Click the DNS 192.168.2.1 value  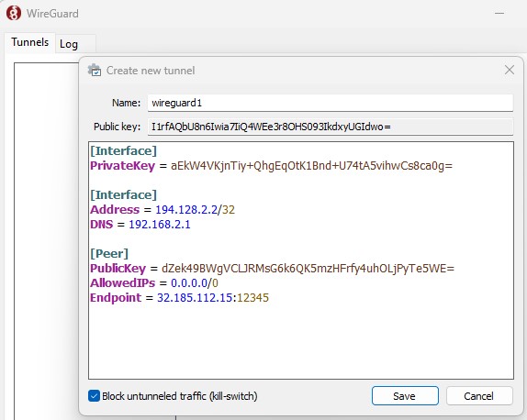tap(160, 224)
